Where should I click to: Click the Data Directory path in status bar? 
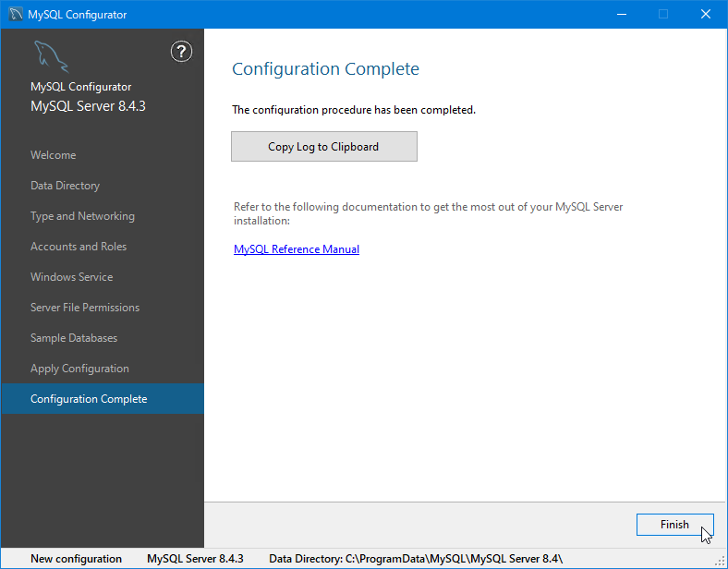416,559
